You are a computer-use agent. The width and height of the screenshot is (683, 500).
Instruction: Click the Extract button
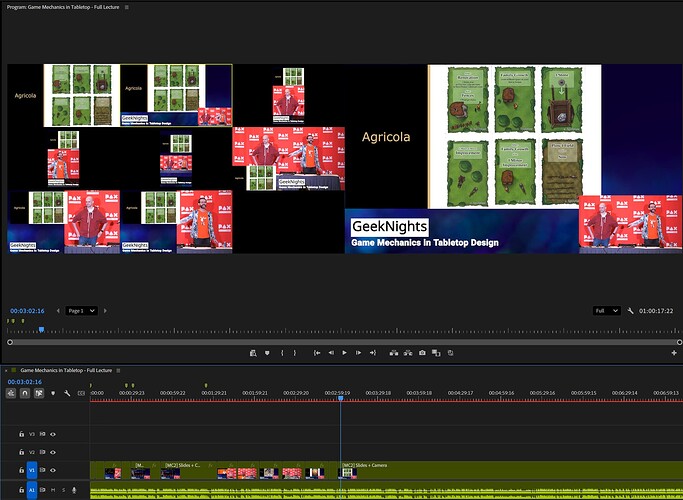(408, 353)
